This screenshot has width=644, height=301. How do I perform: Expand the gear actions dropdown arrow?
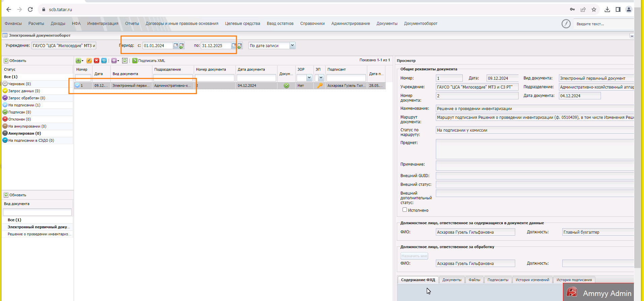pos(118,61)
